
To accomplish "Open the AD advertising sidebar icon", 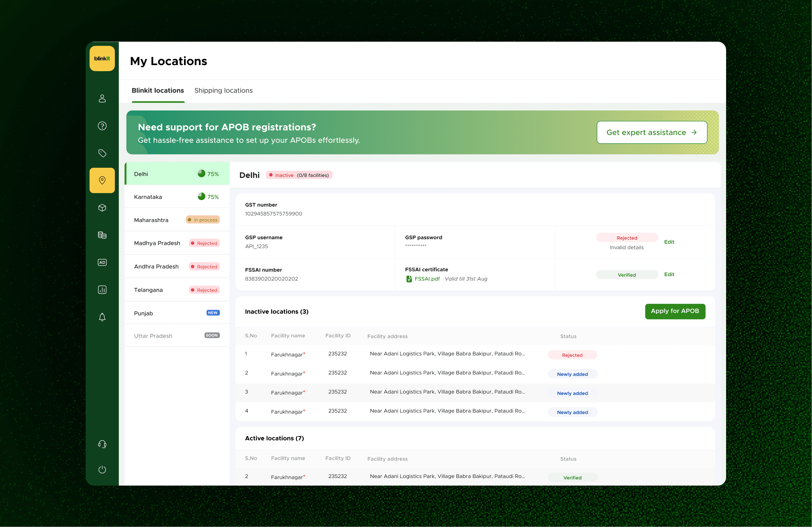I will (x=102, y=263).
